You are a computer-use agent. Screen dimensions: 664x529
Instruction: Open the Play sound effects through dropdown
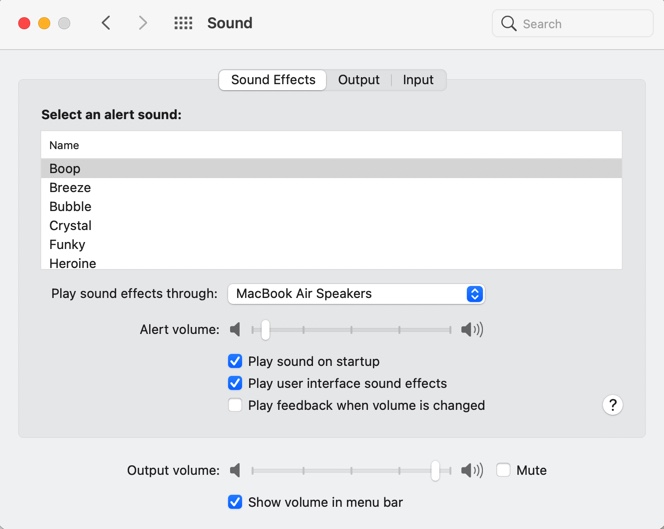pos(356,294)
